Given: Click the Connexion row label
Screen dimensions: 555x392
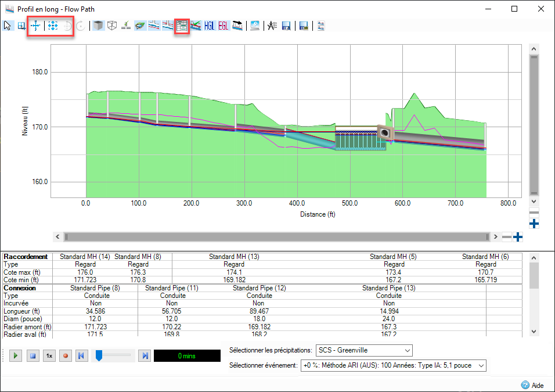Looking at the screenshot, I should 20,288.
